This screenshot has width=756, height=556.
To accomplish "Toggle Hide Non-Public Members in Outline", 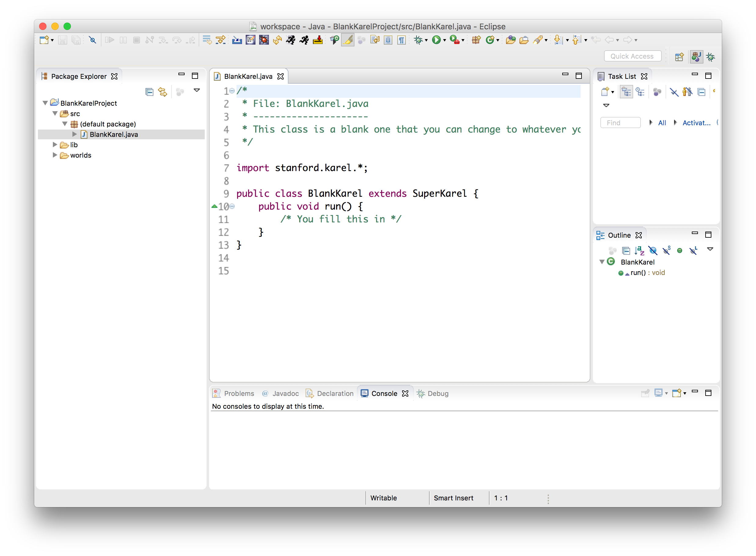I will tap(680, 251).
